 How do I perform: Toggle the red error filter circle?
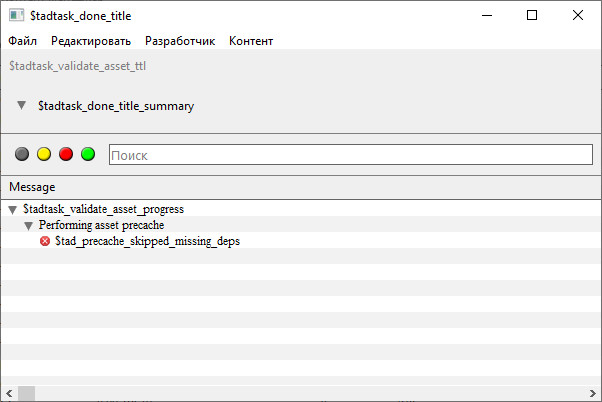click(66, 154)
